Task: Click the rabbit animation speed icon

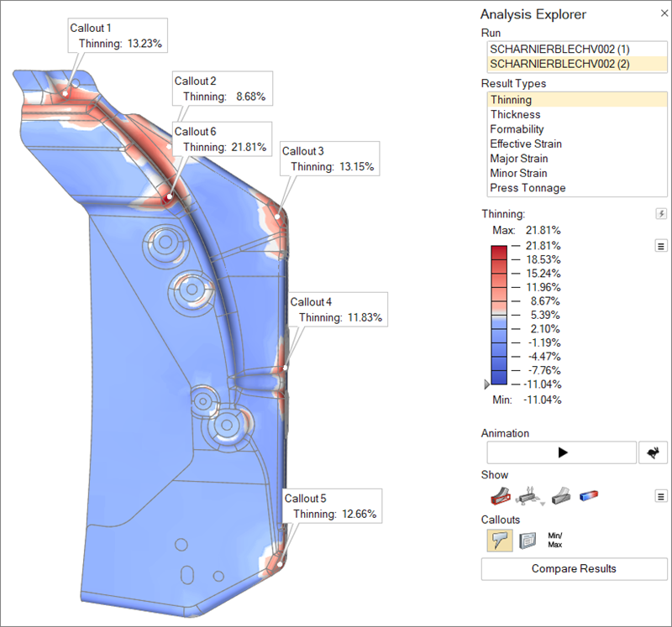Action: click(x=653, y=452)
